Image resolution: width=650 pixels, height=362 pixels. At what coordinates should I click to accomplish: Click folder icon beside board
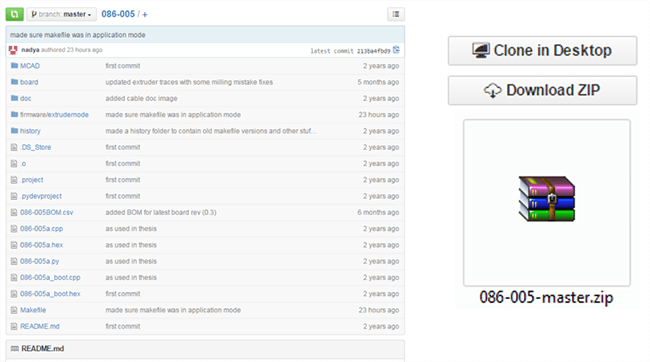[x=15, y=82]
